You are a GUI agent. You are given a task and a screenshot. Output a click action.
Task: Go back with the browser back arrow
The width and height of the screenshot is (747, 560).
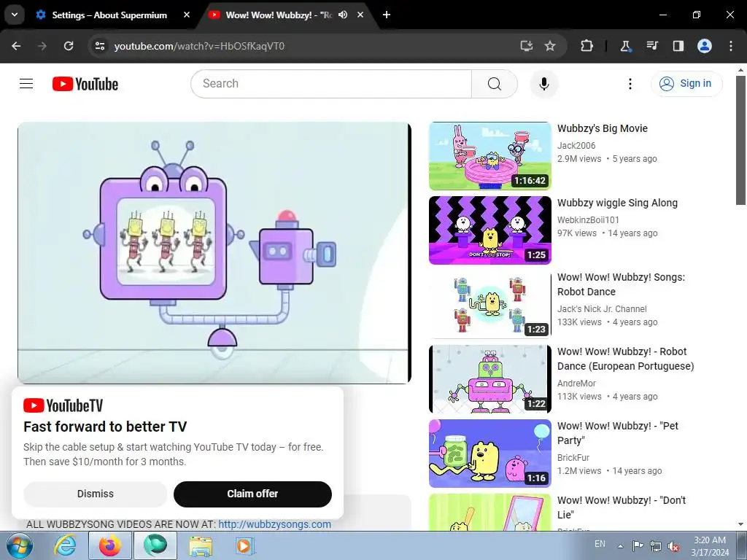coord(16,46)
